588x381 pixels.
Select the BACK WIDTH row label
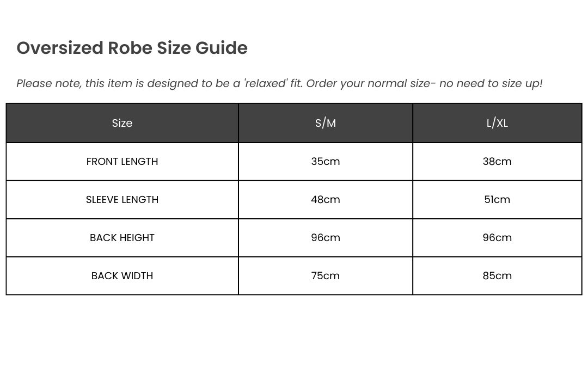pos(122,276)
